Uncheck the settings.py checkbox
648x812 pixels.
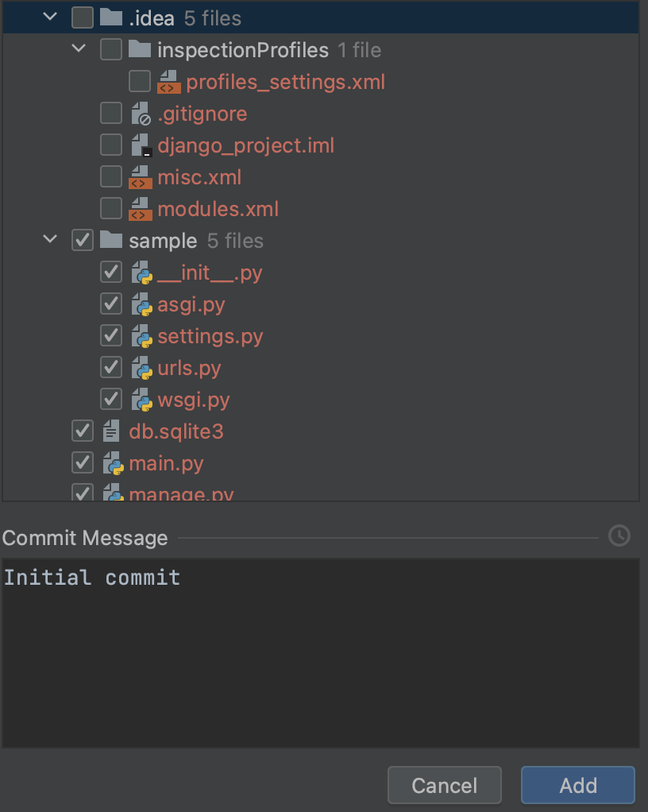click(110, 335)
